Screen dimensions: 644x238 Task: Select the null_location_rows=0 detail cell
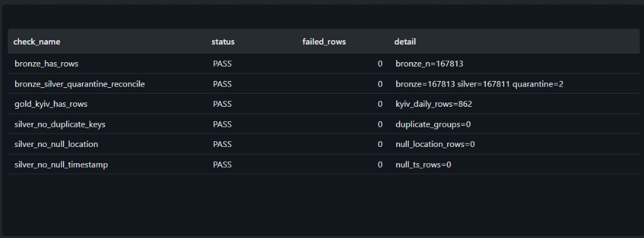point(435,144)
